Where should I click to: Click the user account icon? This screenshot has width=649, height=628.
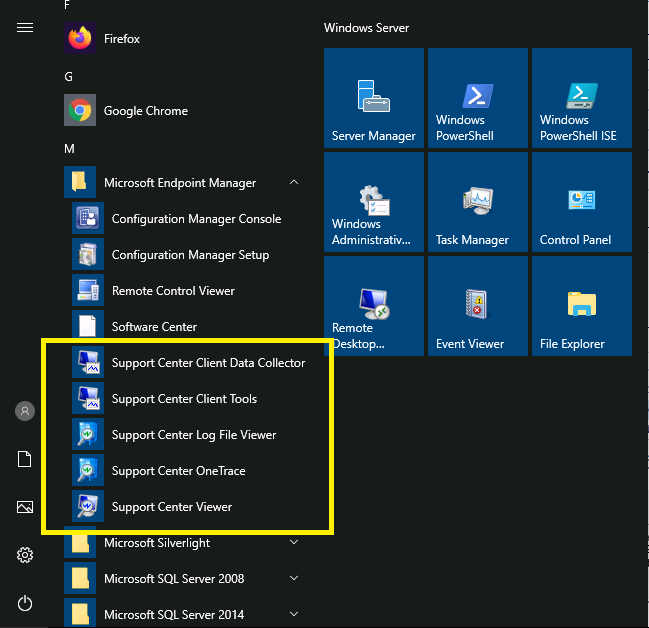click(x=25, y=411)
